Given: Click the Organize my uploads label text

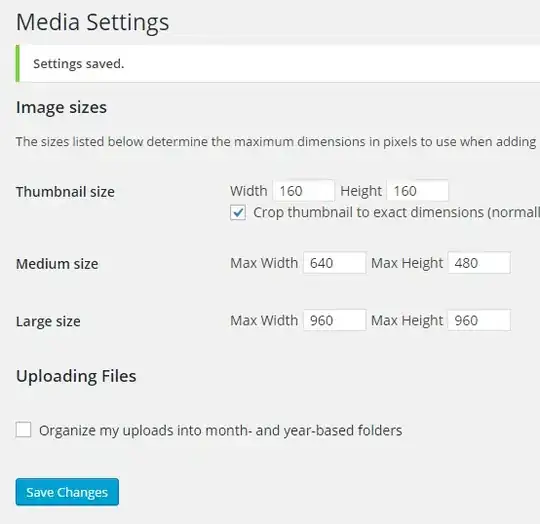Looking at the screenshot, I should click(x=220, y=430).
